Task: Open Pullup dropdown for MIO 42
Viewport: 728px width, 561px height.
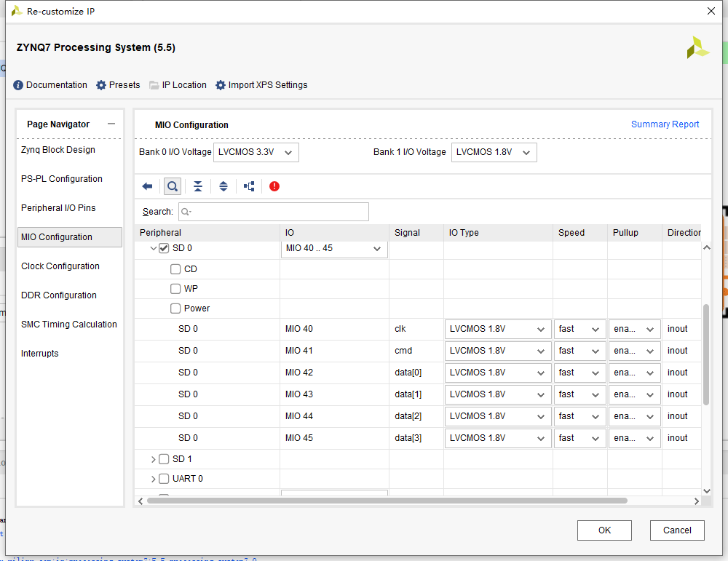Action: 634,373
